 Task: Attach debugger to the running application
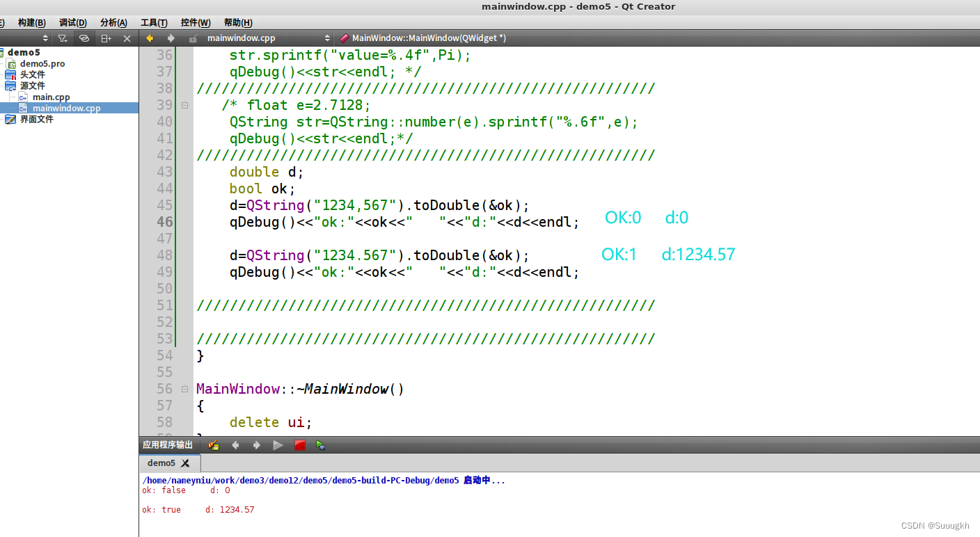pos(320,445)
